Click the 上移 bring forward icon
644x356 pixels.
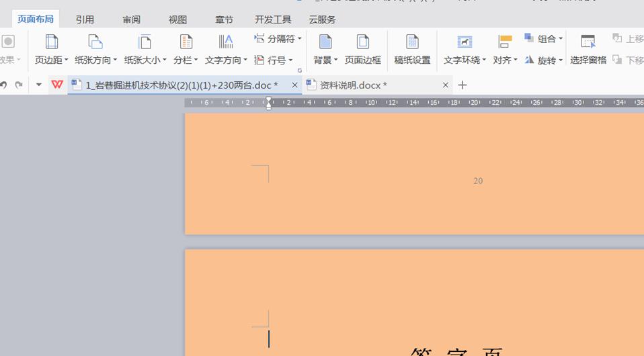click(617, 38)
